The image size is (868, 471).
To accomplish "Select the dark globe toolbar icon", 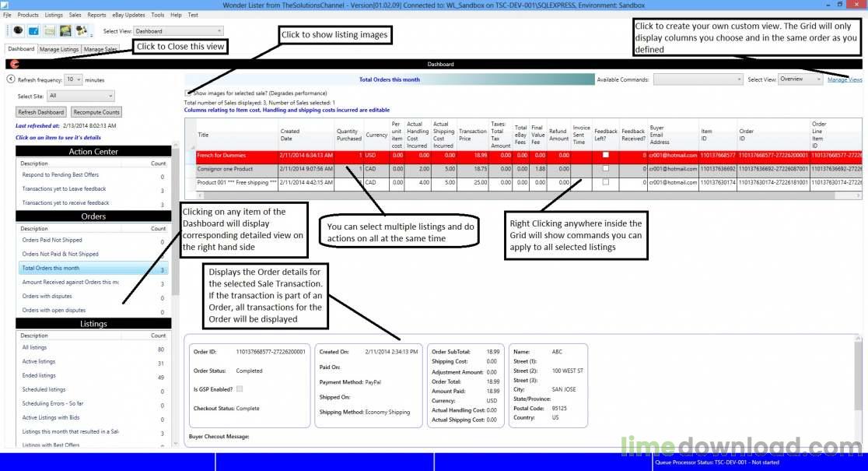I will point(17,30).
